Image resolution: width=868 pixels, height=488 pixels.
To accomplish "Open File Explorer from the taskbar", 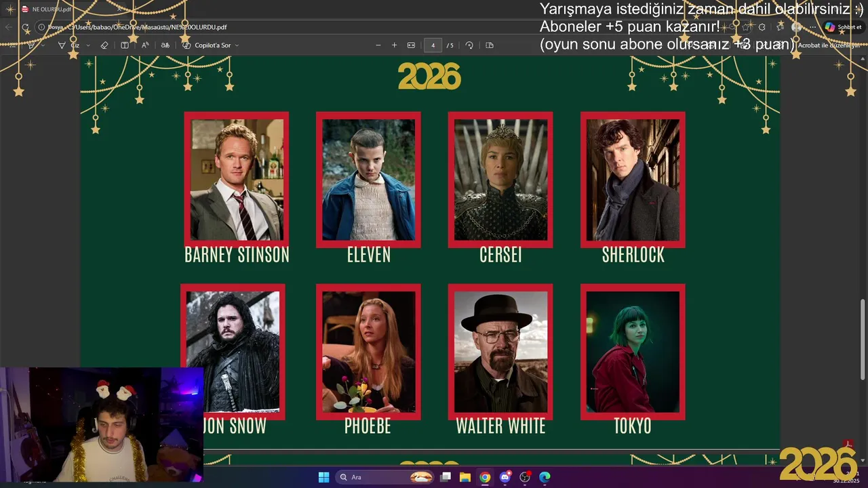I will pyautogui.click(x=465, y=477).
